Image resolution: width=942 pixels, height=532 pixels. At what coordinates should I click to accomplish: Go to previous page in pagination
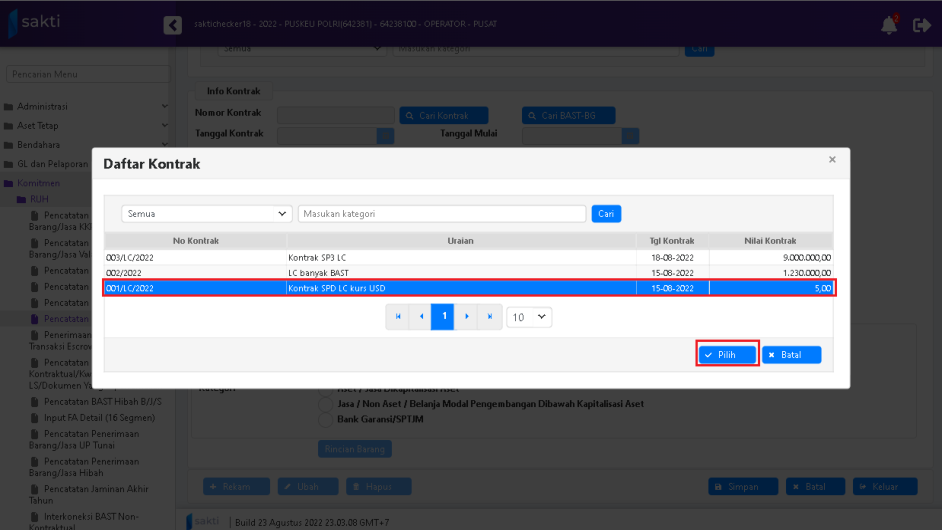tap(420, 317)
